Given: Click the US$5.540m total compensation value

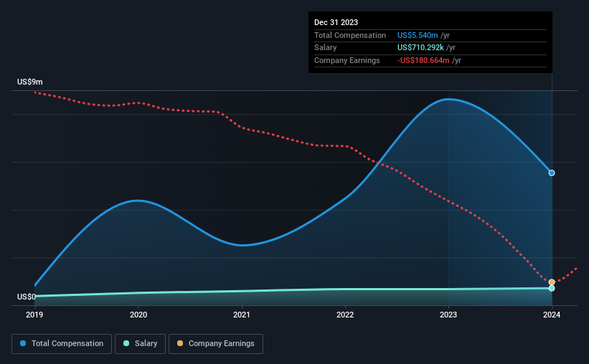Looking at the screenshot, I should [x=418, y=35].
